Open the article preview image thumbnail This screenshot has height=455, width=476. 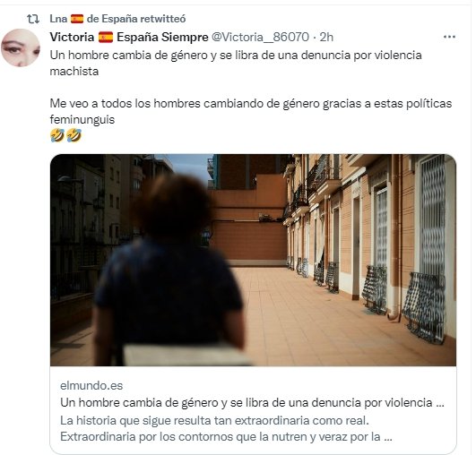(x=253, y=260)
